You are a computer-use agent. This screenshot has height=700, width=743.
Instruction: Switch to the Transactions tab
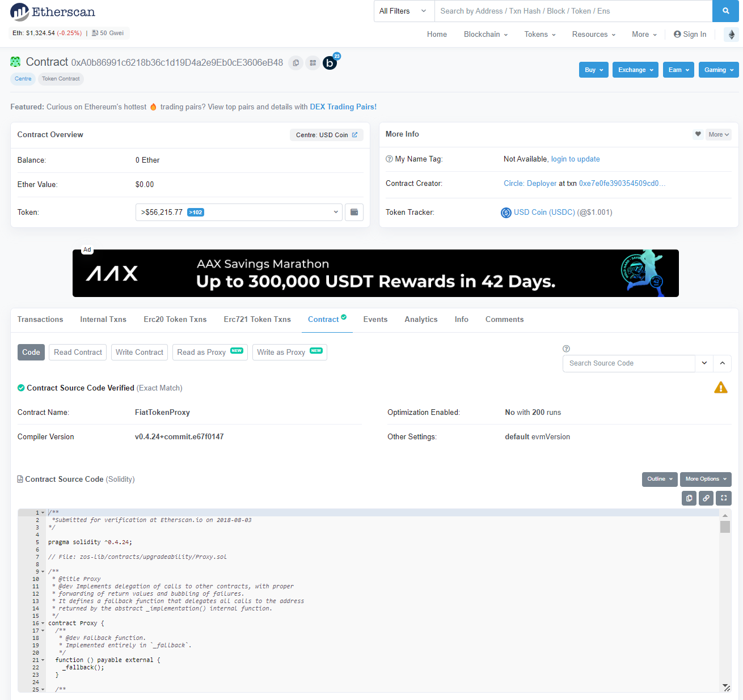click(x=40, y=320)
